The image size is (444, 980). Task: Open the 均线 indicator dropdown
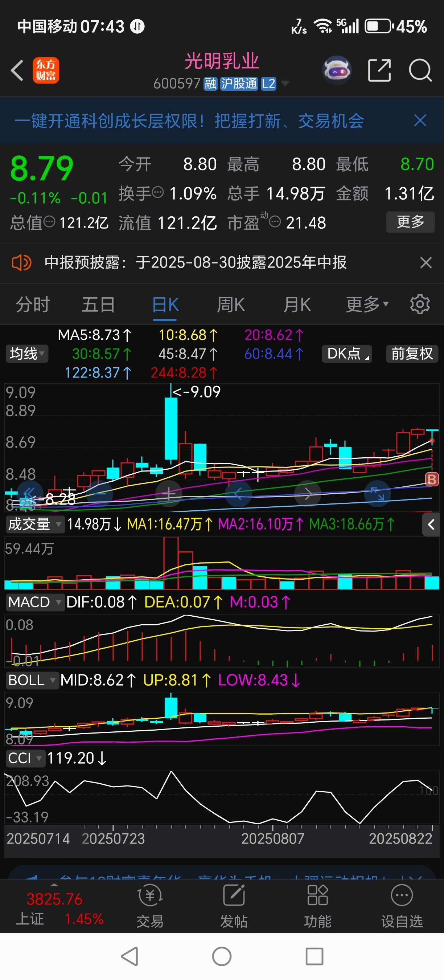pyautogui.click(x=26, y=354)
